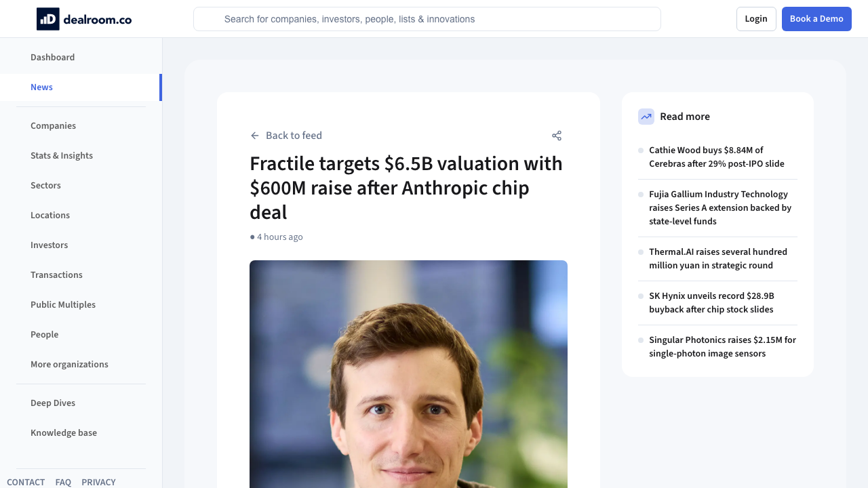The width and height of the screenshot is (868, 488).
Task: Click the FAQ footer link
Action: point(63,483)
